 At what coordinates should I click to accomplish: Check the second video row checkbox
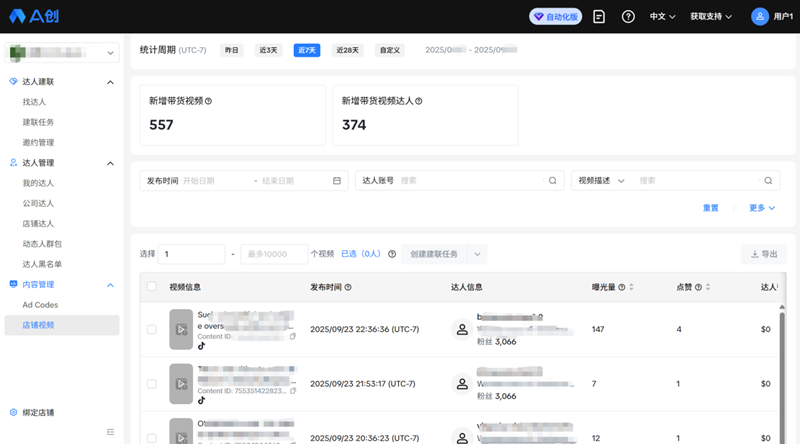(x=152, y=383)
